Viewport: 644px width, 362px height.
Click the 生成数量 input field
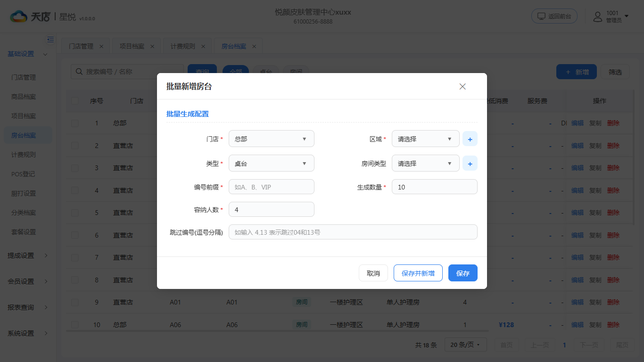click(435, 187)
